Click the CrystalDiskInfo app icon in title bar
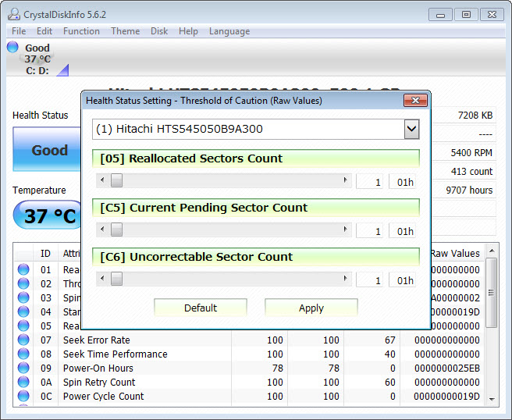 tap(14, 14)
